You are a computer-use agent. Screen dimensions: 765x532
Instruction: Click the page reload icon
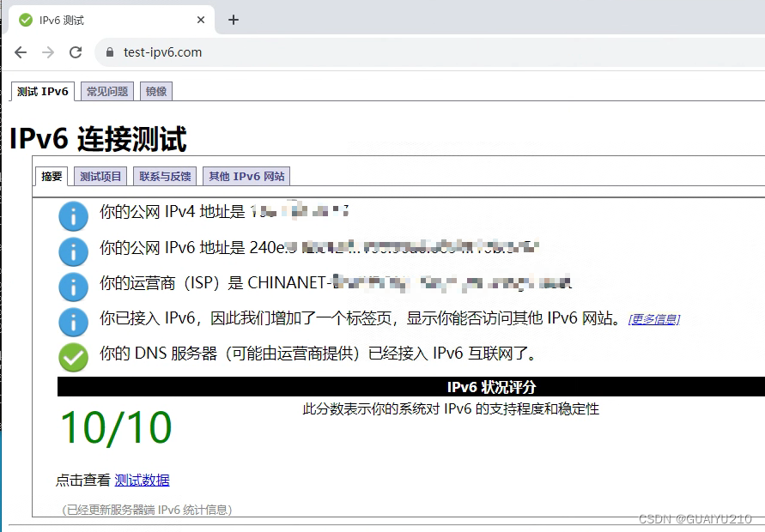[x=76, y=51]
